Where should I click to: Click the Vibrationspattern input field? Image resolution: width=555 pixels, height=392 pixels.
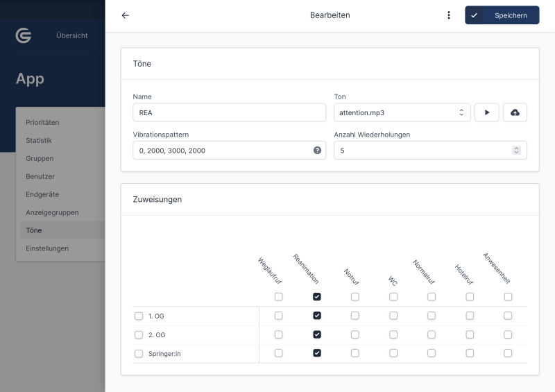[222, 151]
